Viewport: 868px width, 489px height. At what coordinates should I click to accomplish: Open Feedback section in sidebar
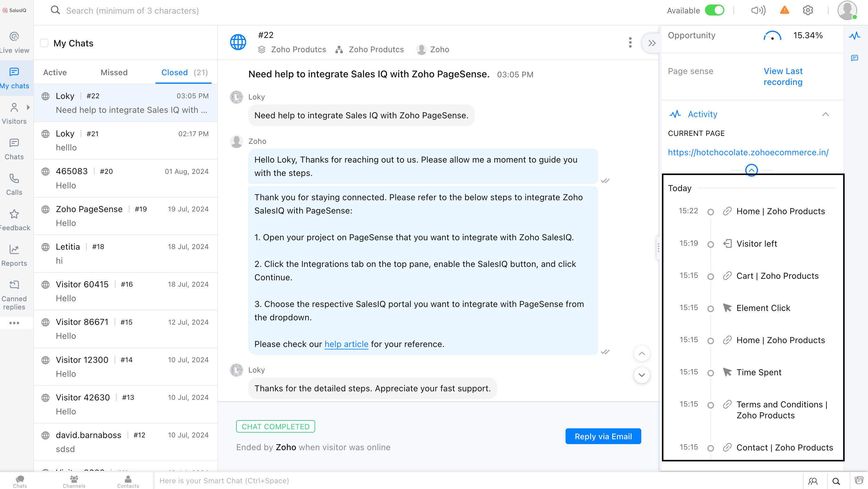click(x=14, y=220)
